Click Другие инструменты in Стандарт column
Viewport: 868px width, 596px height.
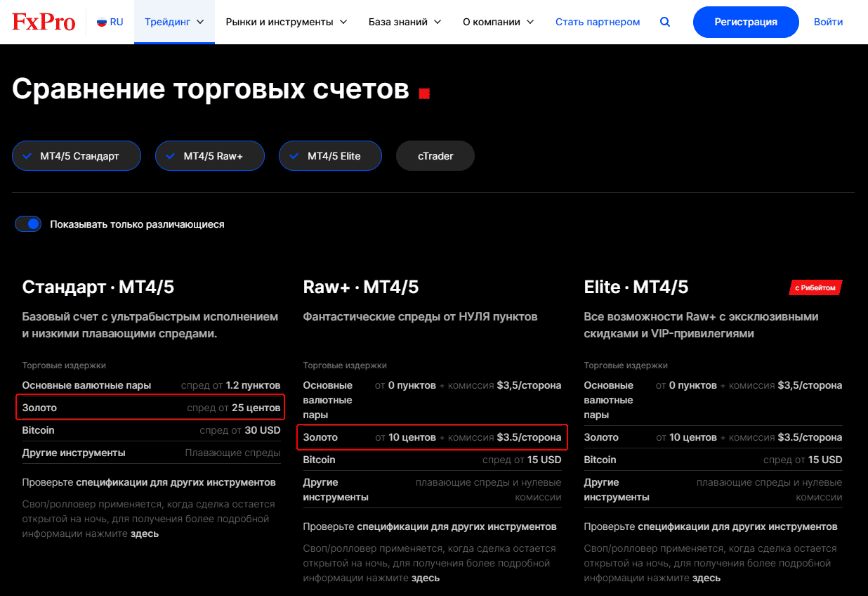click(74, 453)
